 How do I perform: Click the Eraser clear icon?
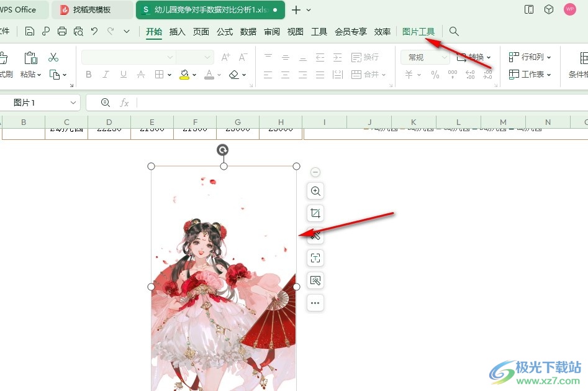234,75
